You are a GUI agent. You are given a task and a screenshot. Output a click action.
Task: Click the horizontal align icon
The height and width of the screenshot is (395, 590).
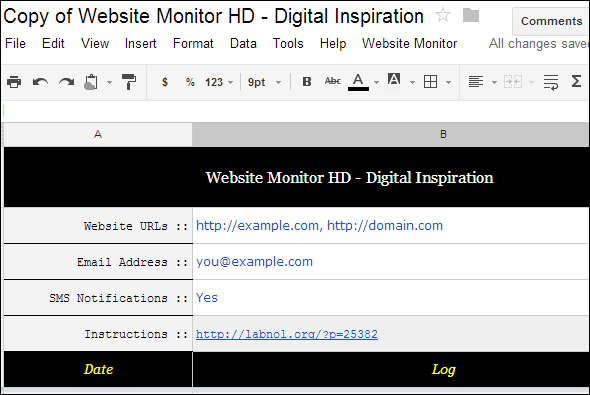coord(476,82)
